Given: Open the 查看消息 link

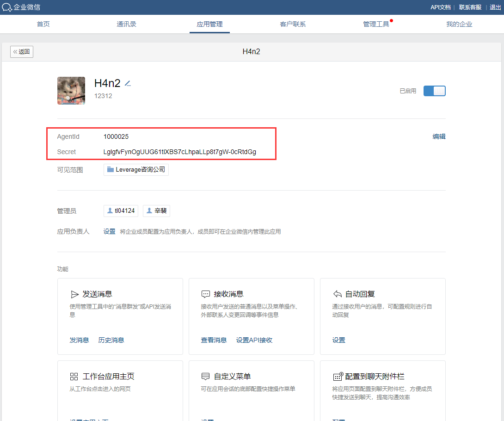Looking at the screenshot, I should click(x=214, y=341).
